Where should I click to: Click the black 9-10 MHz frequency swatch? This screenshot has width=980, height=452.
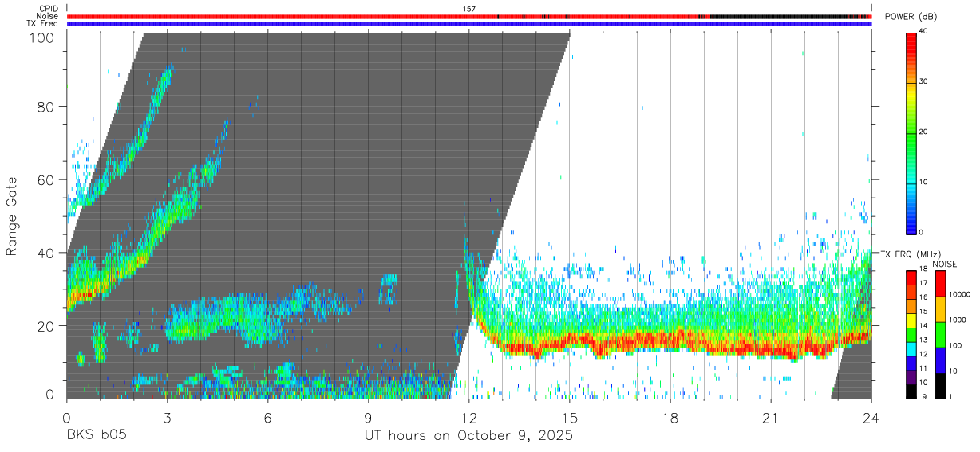(911, 391)
